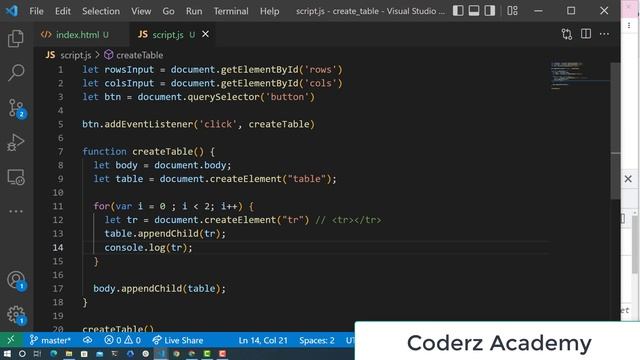
Task: Open File Explorer from the taskbar
Action: click(69, 354)
